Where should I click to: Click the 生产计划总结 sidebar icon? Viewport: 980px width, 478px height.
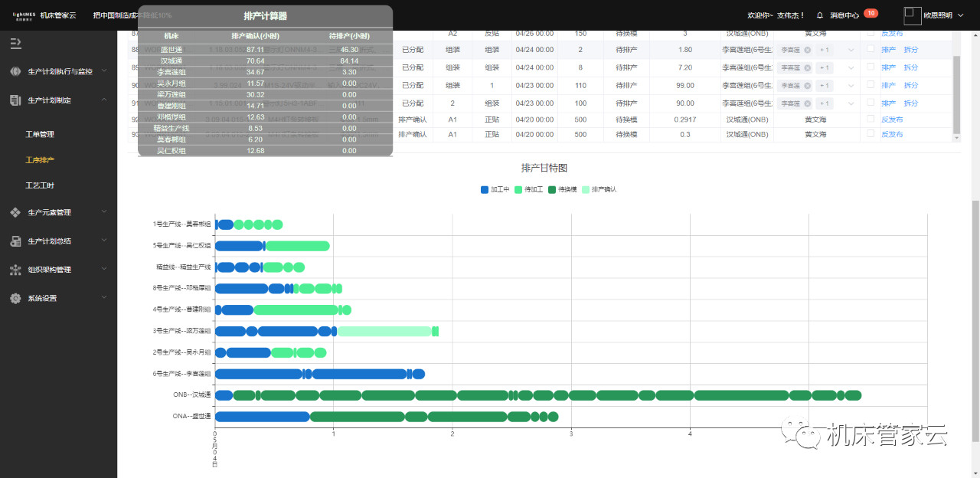(15, 241)
